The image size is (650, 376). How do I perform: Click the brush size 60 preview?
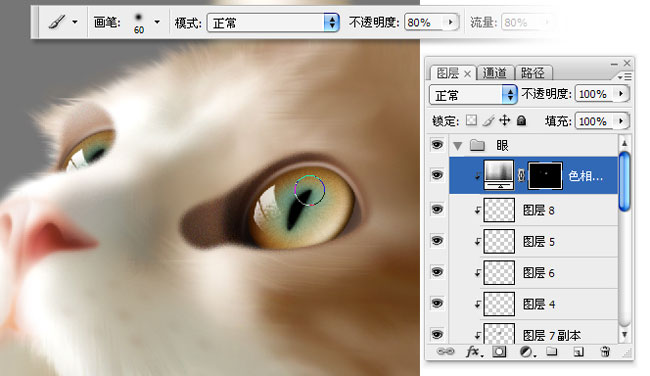tap(138, 23)
